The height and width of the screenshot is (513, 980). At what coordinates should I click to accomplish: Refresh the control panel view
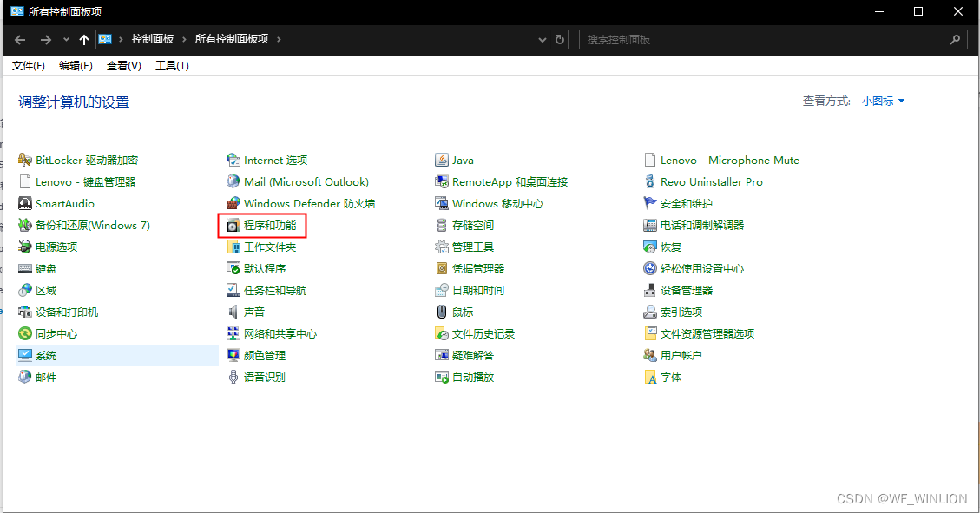560,39
